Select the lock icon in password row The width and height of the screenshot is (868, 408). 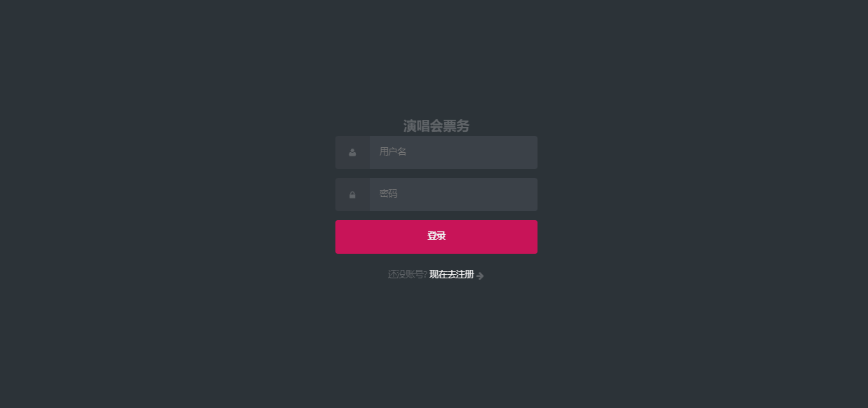coord(352,195)
